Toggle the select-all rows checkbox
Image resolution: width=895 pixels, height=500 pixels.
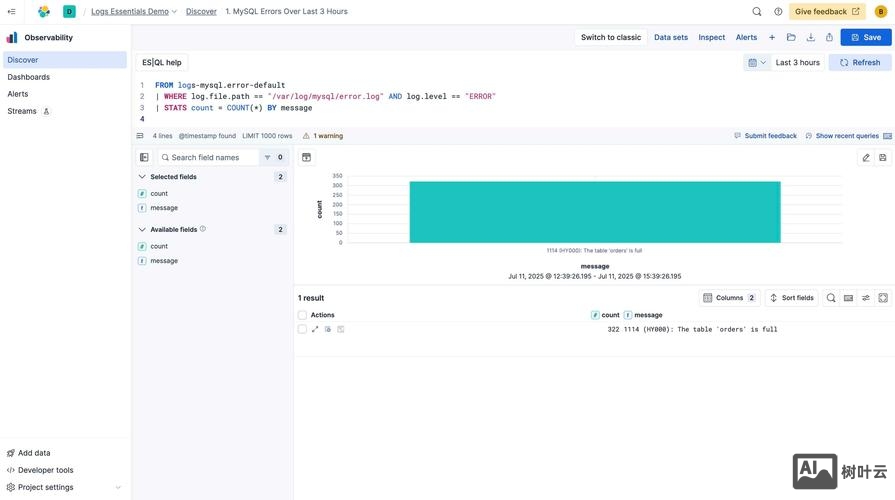(303, 315)
